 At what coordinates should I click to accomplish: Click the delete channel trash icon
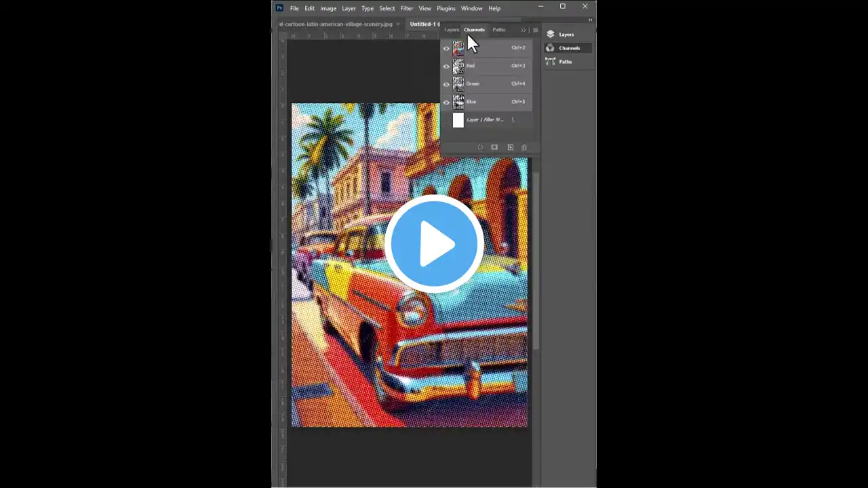(x=524, y=147)
